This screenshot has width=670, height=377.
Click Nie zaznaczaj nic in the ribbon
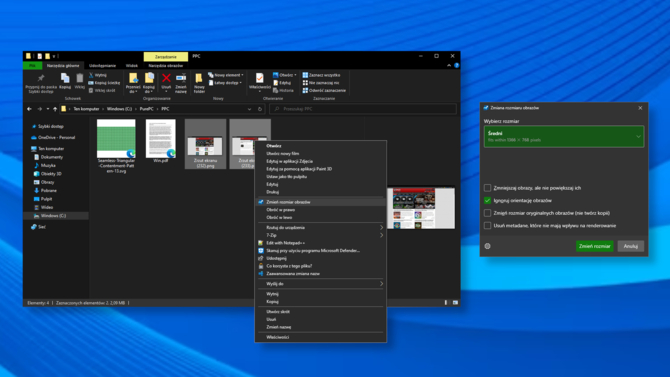pos(321,83)
